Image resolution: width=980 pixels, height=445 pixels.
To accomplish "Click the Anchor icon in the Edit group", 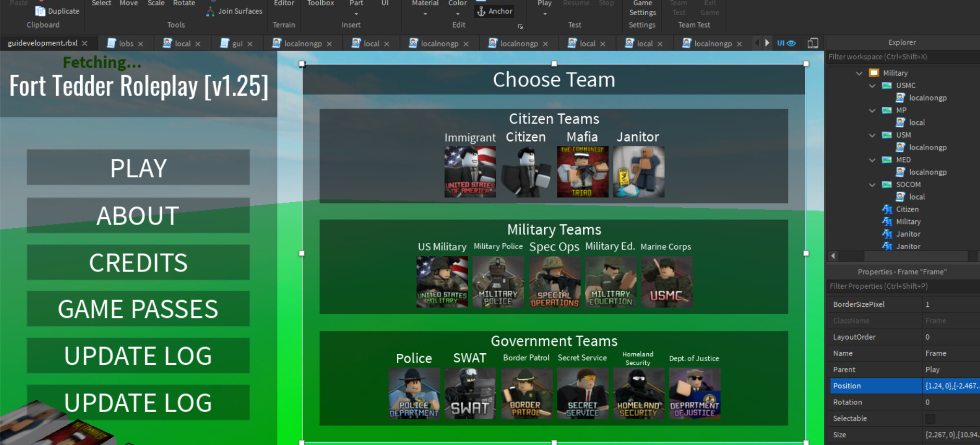I will 481,11.
